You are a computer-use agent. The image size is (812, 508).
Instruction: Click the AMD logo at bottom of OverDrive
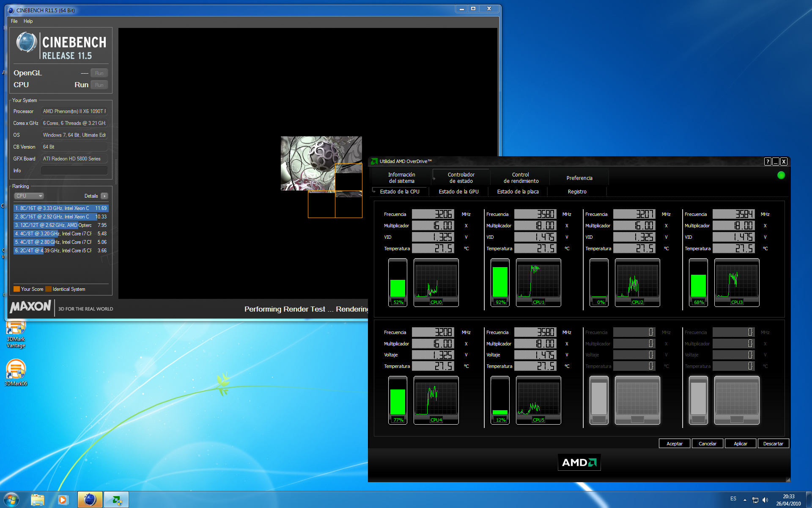click(x=579, y=462)
